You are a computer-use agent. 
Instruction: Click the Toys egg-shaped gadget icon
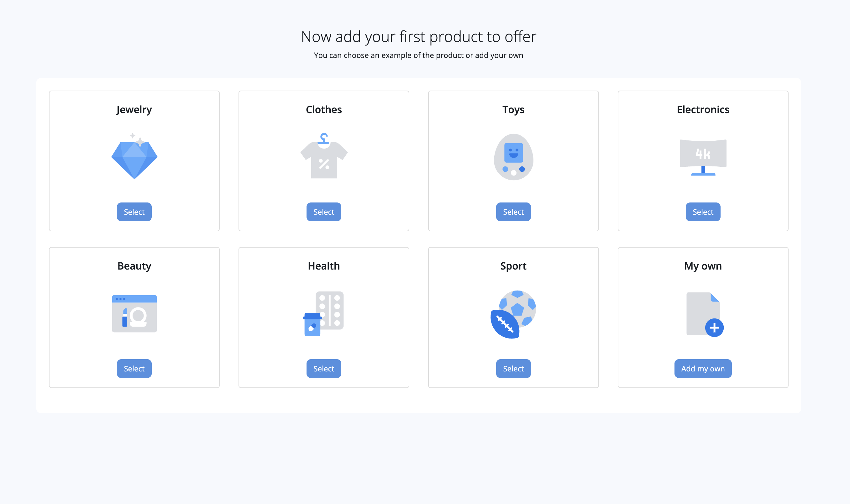coord(513,157)
